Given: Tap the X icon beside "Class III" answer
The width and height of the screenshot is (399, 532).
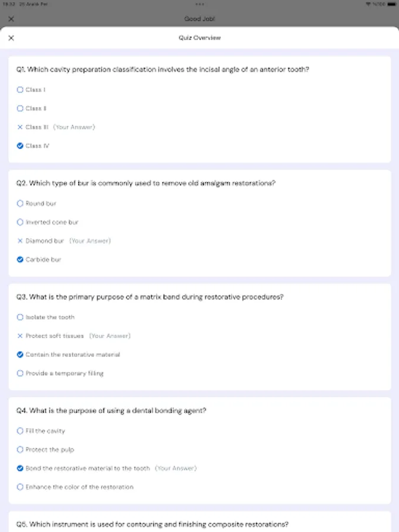Looking at the screenshot, I should click(x=20, y=126).
